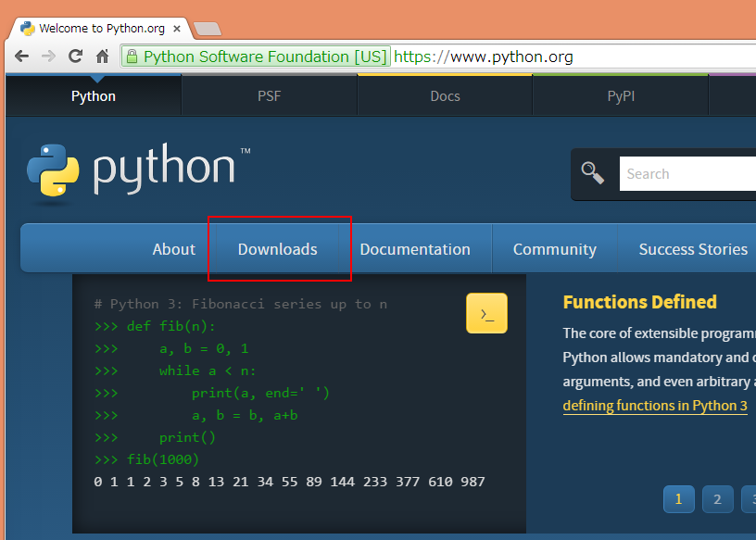Follow the defining functions in Python 3 link
Image resolution: width=756 pixels, height=540 pixels.
tap(655, 406)
